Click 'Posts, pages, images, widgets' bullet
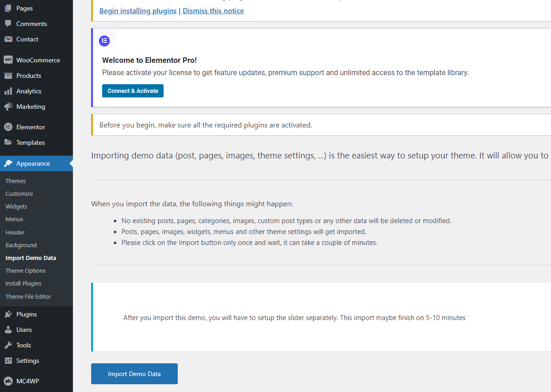Viewport: 551px width, 392px height. pyautogui.click(x=244, y=232)
